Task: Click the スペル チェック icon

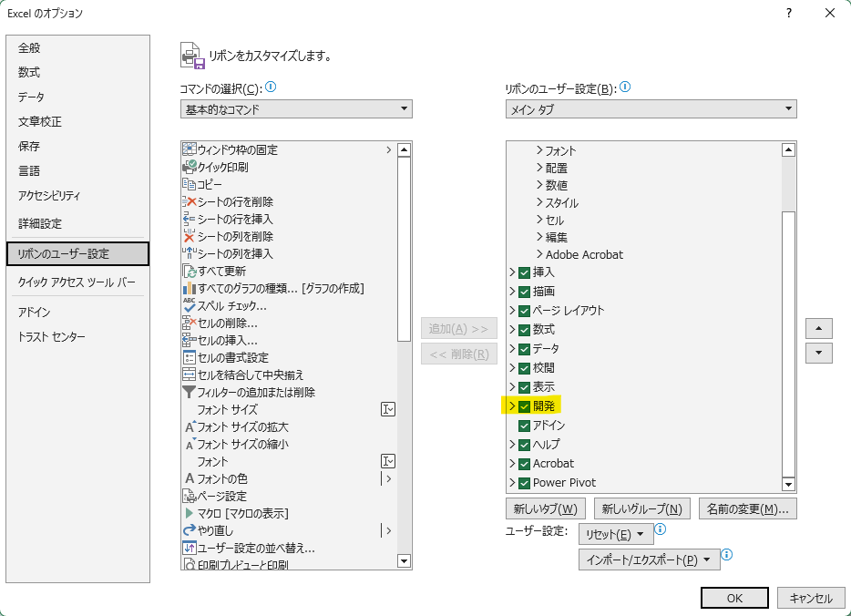Action: pos(190,305)
